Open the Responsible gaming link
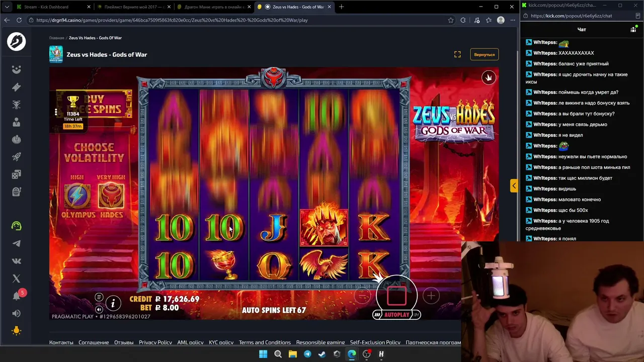 320,342
